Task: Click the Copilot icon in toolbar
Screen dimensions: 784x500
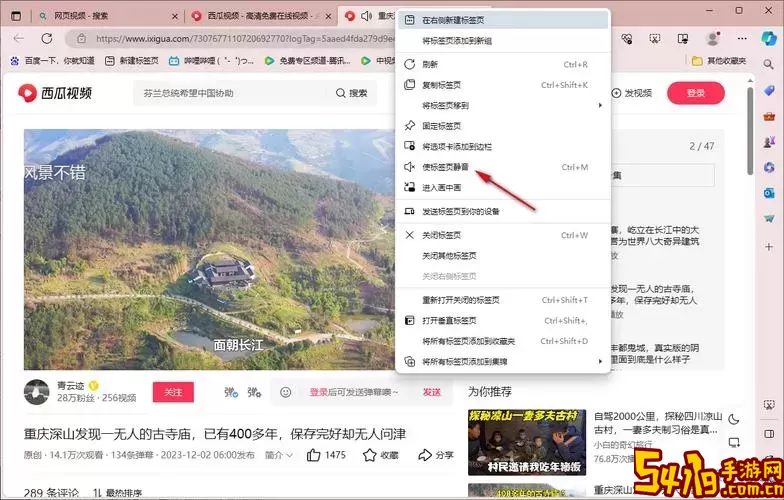Action: pyautogui.click(x=768, y=38)
